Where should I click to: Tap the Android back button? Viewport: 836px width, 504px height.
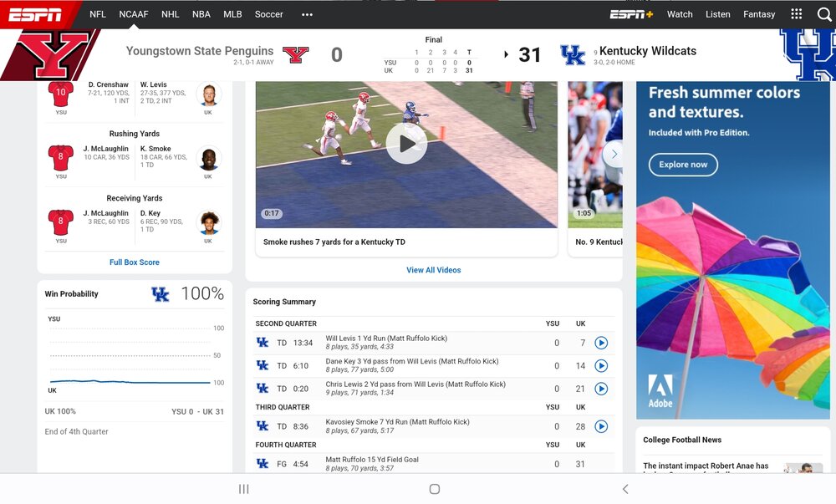625,489
